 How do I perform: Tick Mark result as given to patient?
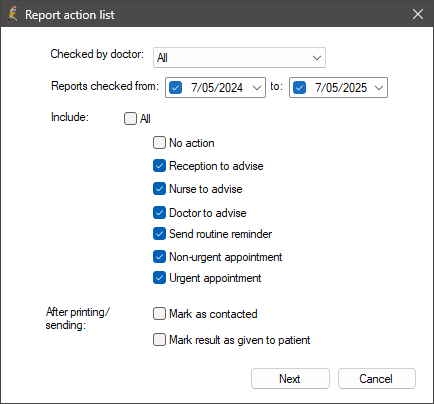pos(159,340)
